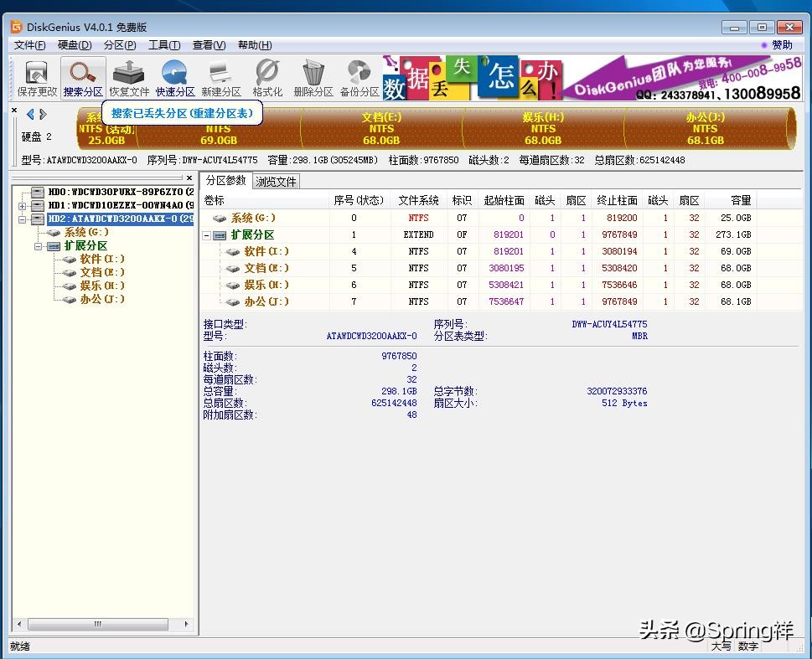812x659 pixels.
Task: Click tree panel scrollbar right arrow
Action: click(186, 624)
